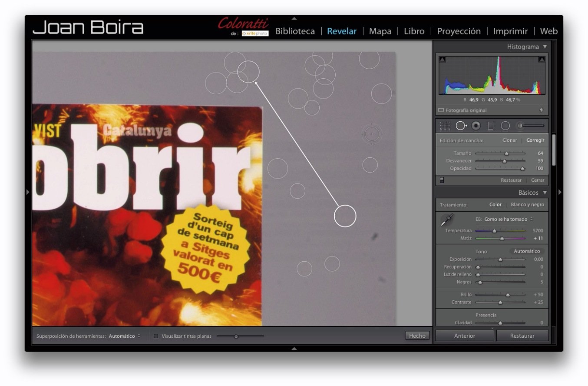This screenshot has height=386, width=588.
Task: Select the Red Eye Correction tool
Action: (x=476, y=126)
